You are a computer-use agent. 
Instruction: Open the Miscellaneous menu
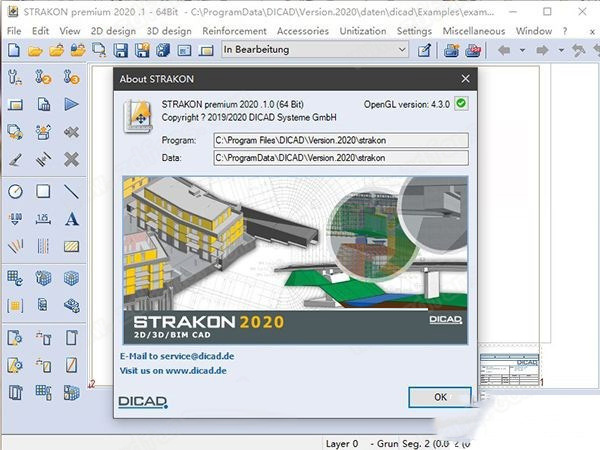(x=474, y=31)
